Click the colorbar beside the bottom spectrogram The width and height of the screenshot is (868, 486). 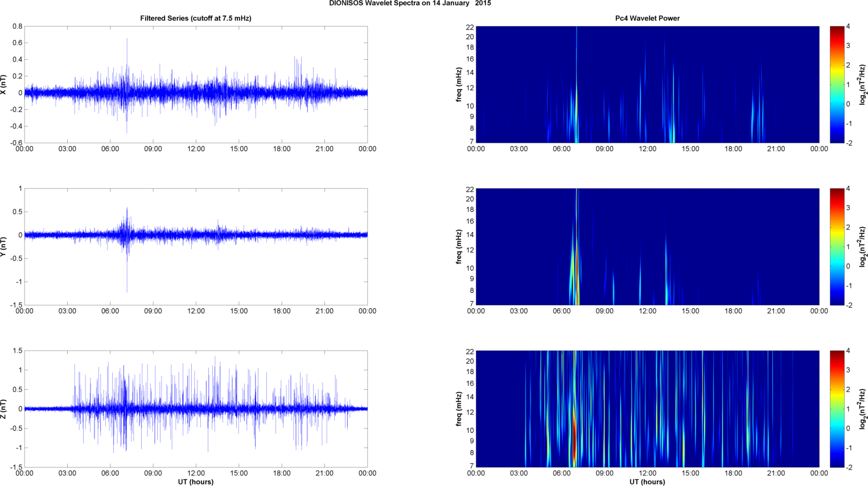click(x=837, y=409)
